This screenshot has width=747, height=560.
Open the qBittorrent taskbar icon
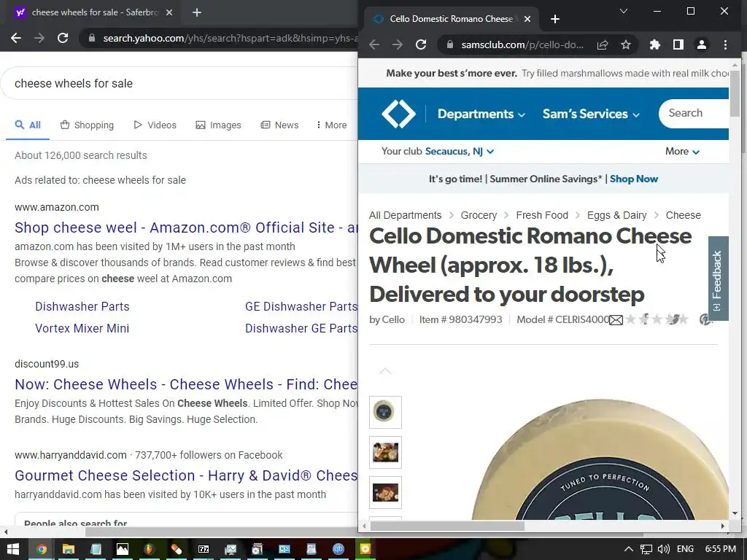click(x=338, y=549)
